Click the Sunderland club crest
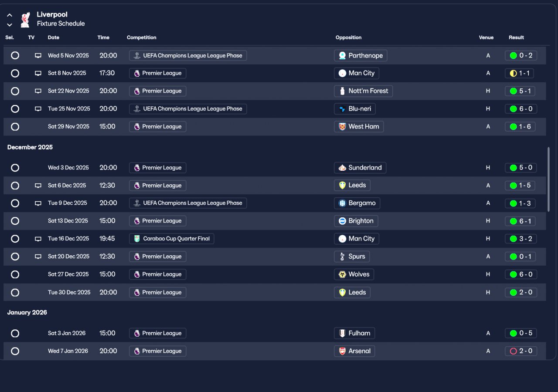 coord(342,168)
